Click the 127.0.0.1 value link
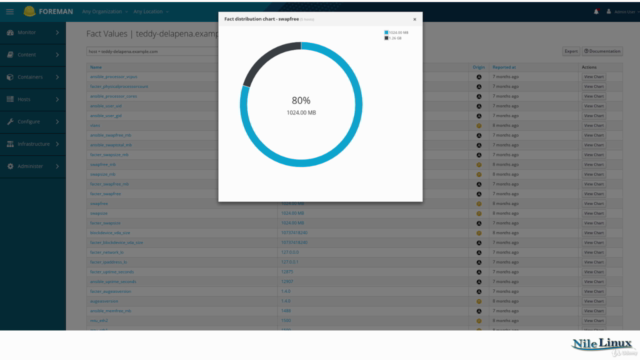Viewport: 640px width, 360px height. (290, 262)
